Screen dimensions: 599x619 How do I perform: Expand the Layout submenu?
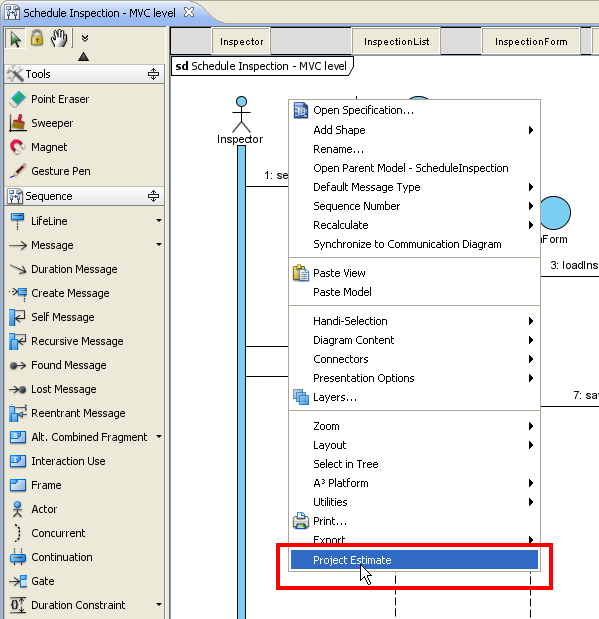[x=415, y=445]
